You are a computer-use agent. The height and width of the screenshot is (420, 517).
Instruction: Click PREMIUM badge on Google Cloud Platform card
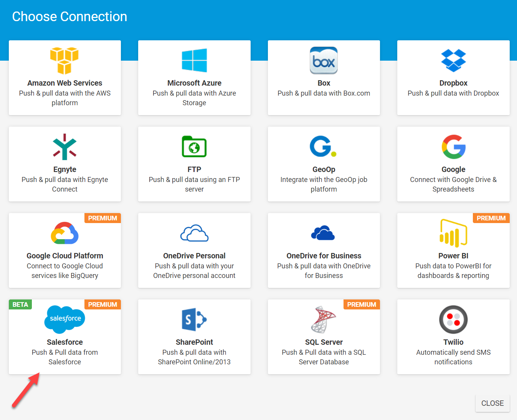point(102,218)
